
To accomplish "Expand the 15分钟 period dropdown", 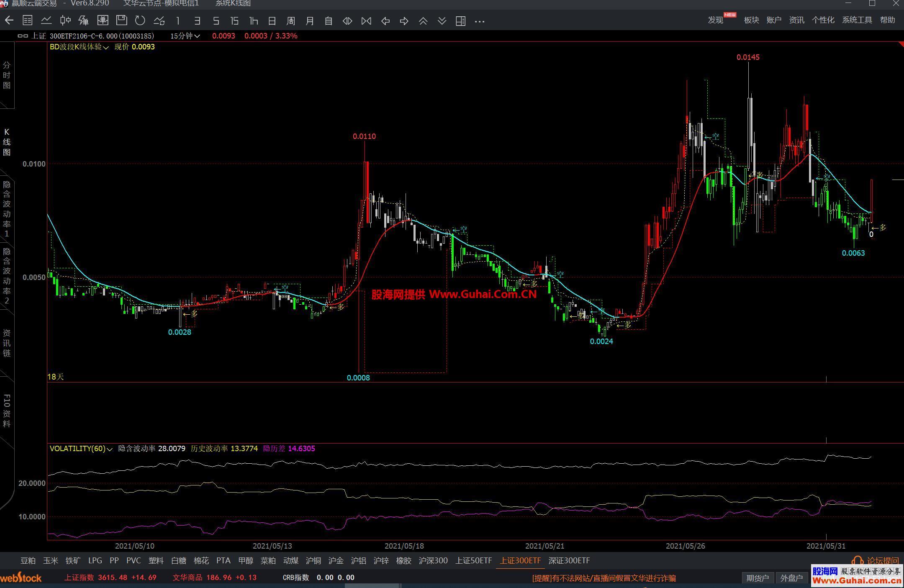I will click(x=185, y=36).
